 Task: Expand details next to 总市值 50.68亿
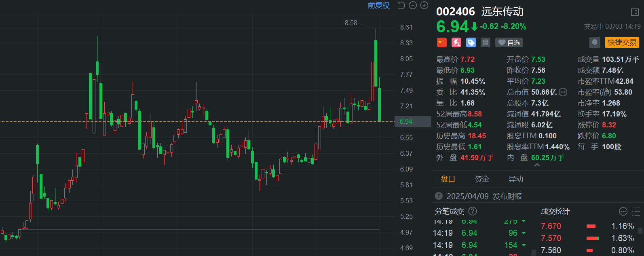click(563, 92)
